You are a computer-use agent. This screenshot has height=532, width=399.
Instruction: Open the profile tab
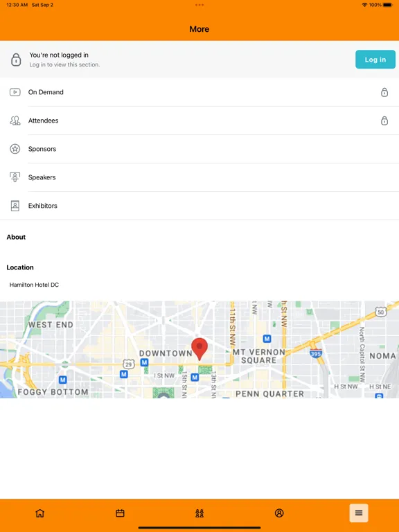tap(279, 513)
